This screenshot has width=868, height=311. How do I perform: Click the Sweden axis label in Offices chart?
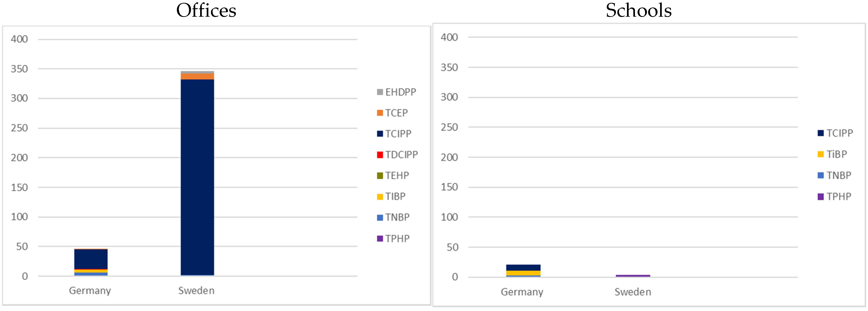coord(196,291)
